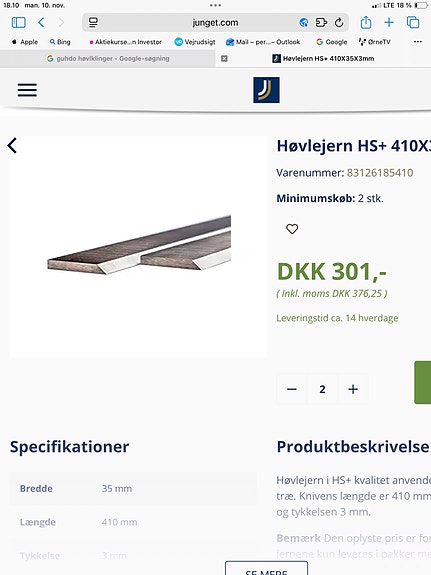431x575 pixels.
Task: Show the tab overview icon
Action: pos(413,23)
